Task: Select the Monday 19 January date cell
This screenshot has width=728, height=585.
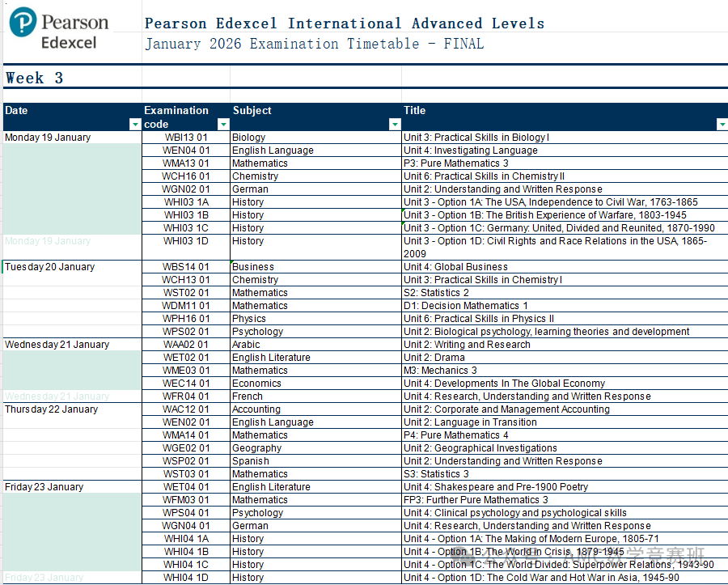Action: (48, 138)
